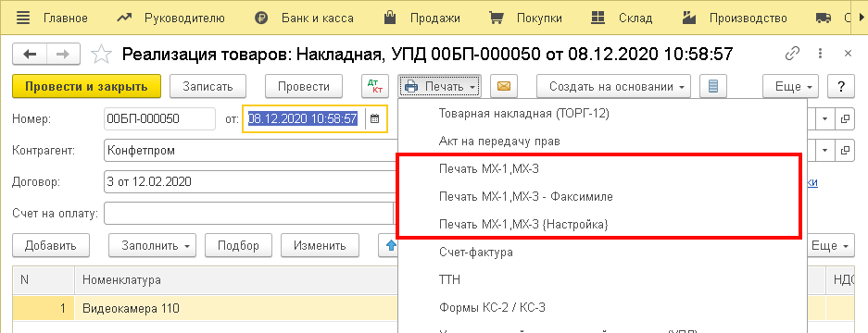Image resolution: width=868 pixels, height=333 pixels.
Task: Open the Печать dropdown button
Action: pos(439,86)
